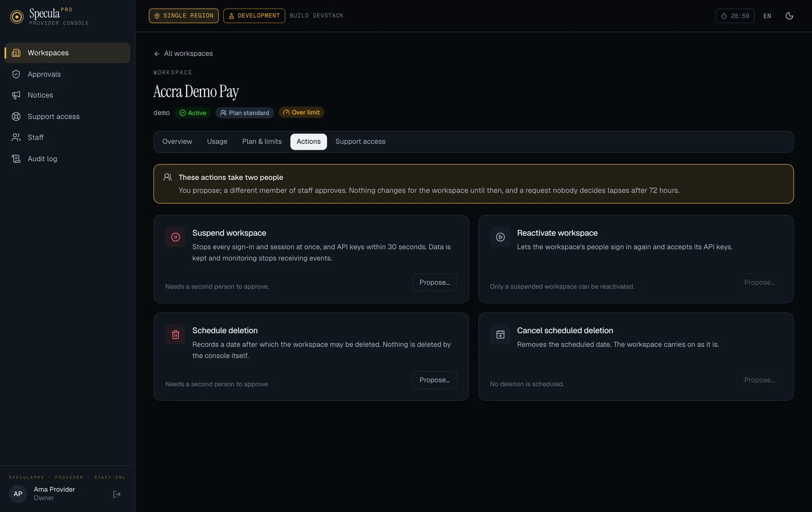Click the Suspend workspace pause icon

pyautogui.click(x=176, y=237)
